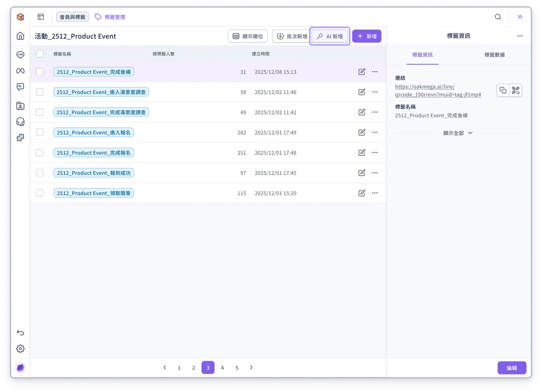Show the QR code for the tag link
This screenshot has width=542, height=392.
point(515,90)
